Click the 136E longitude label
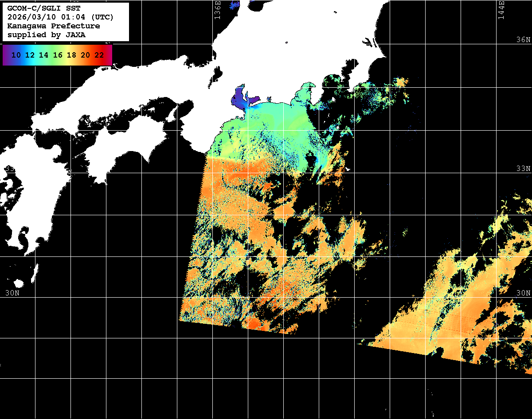Image resolution: width=532 pixels, height=419 pixels. click(x=217, y=9)
